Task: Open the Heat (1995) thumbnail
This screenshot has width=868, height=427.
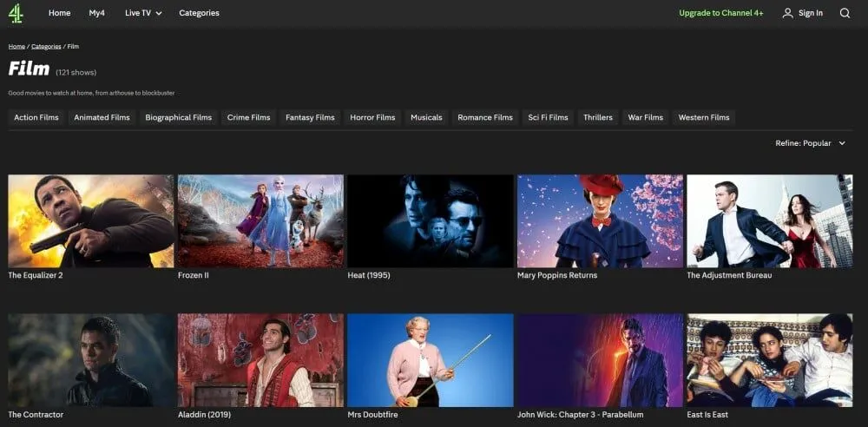Action: tap(431, 221)
